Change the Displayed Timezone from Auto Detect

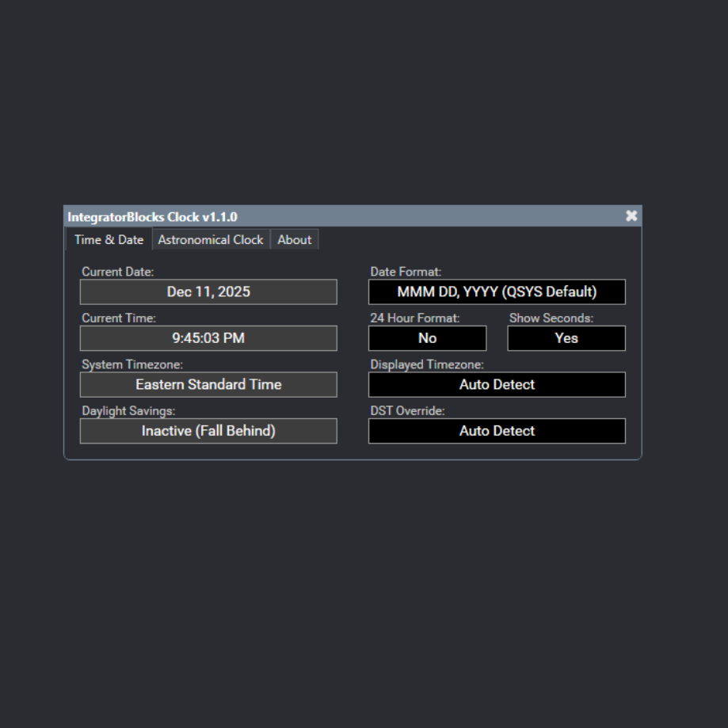point(497,384)
